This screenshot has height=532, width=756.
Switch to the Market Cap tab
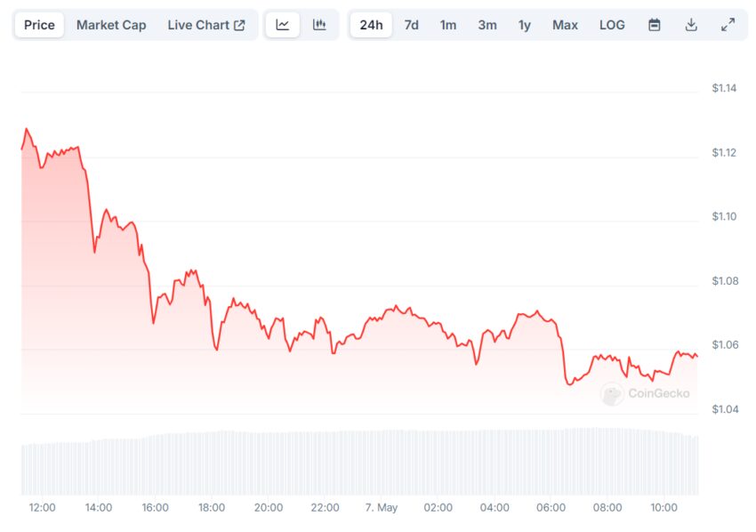111,25
